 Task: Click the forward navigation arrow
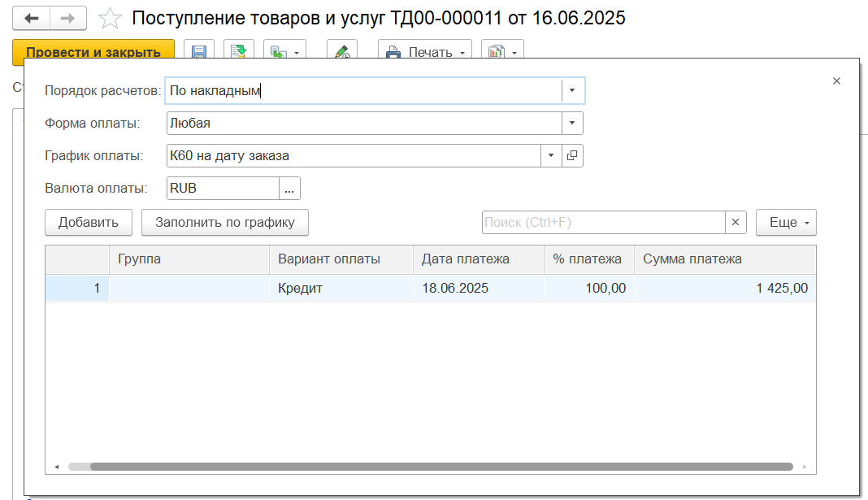(68, 18)
